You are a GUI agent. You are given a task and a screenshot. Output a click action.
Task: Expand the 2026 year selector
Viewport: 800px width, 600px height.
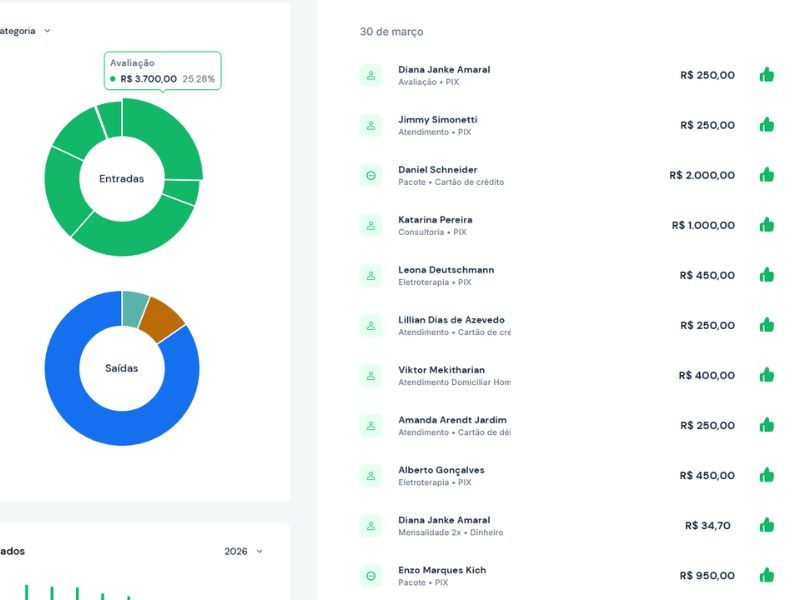pos(244,551)
